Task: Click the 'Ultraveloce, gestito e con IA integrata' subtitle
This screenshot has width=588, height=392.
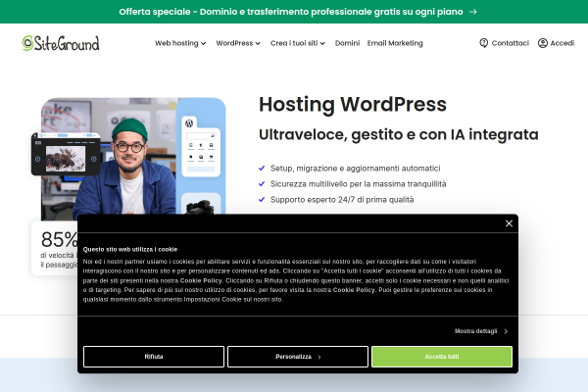Action: (x=399, y=134)
